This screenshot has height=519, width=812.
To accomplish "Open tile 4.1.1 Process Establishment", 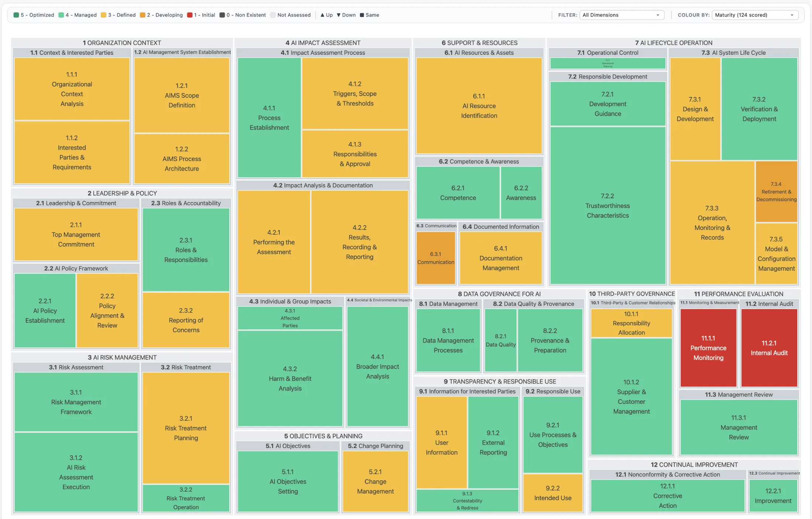I will 269,118.
